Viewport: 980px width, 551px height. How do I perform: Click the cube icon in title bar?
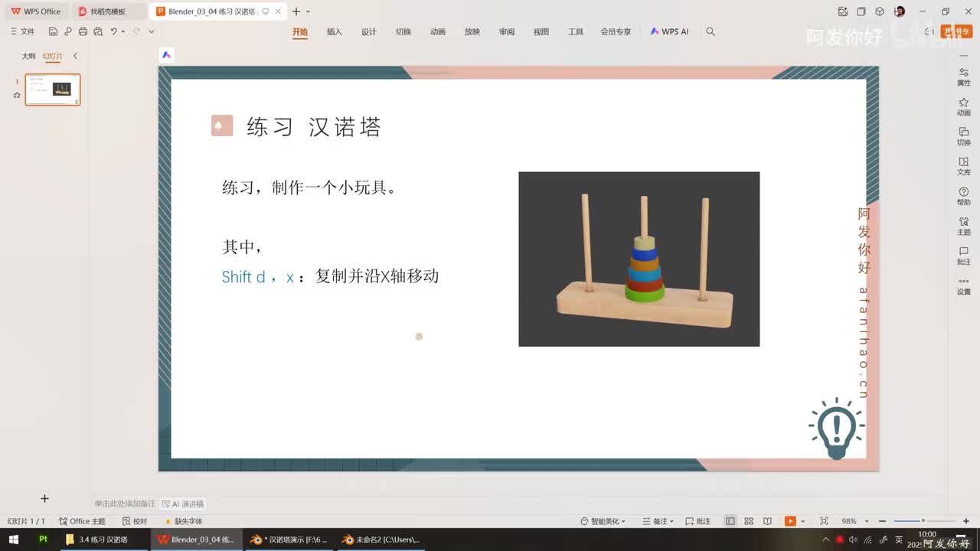point(880,11)
